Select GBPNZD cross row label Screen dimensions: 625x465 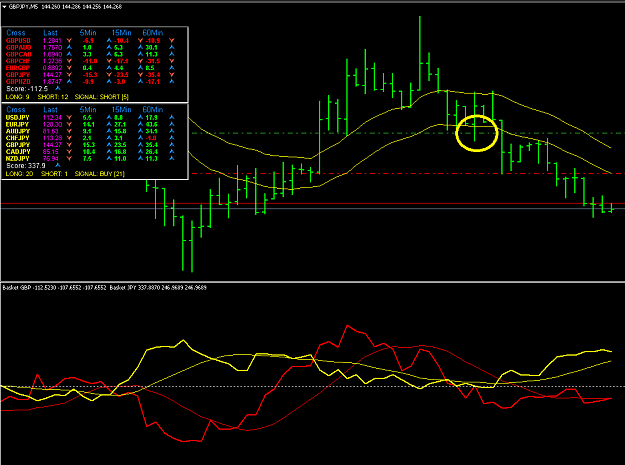click(x=18, y=81)
